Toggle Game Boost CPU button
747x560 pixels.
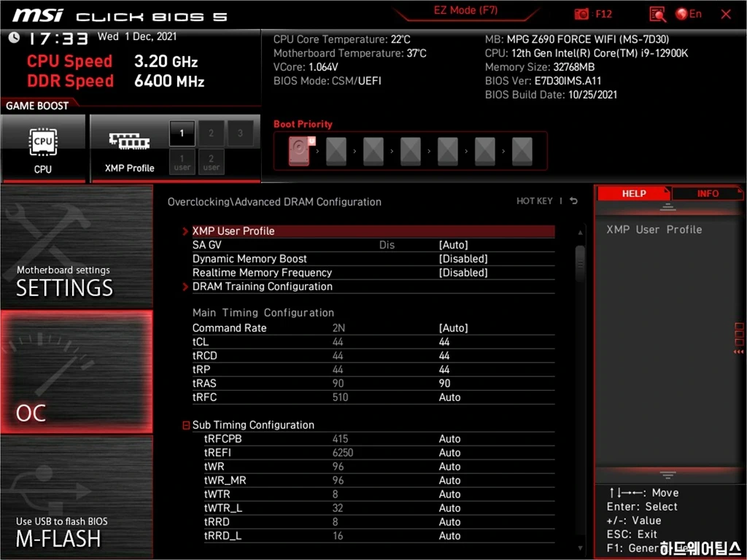coord(43,148)
